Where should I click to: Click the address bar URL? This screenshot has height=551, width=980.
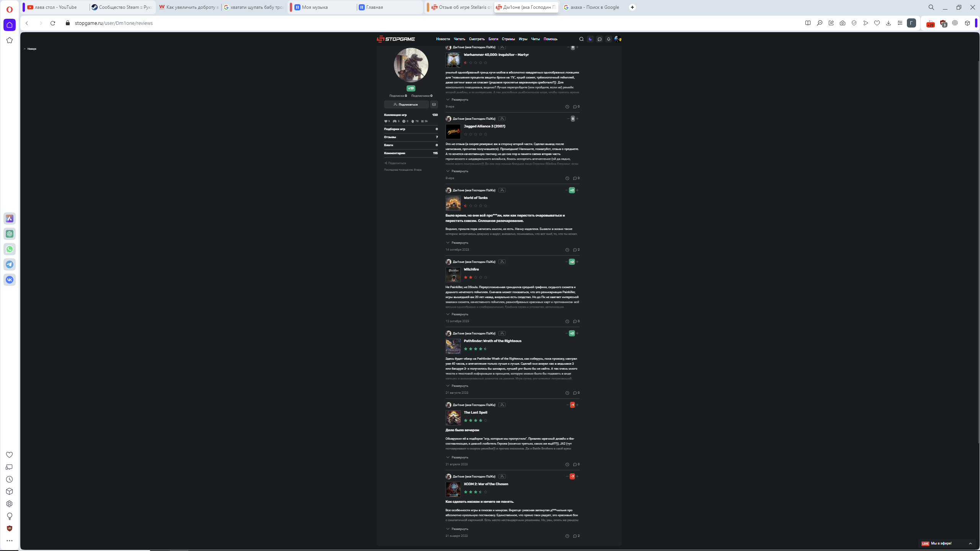tap(114, 23)
